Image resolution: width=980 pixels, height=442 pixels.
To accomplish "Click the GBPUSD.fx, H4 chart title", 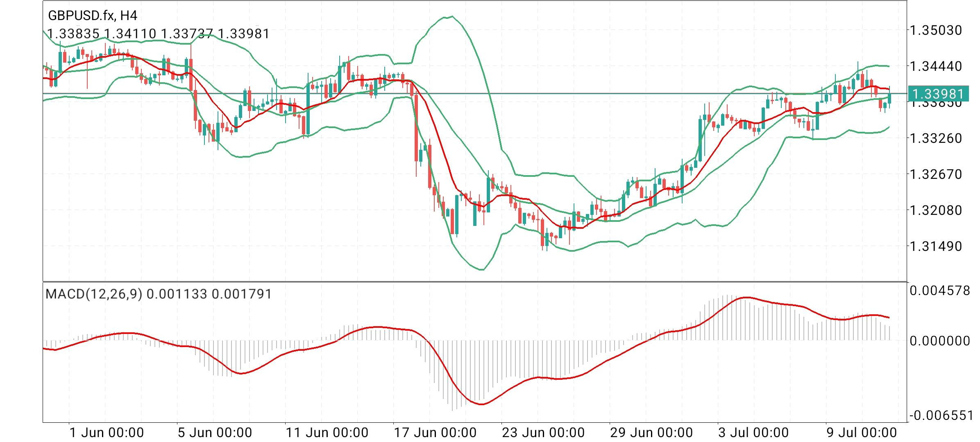I will pyautogui.click(x=93, y=16).
